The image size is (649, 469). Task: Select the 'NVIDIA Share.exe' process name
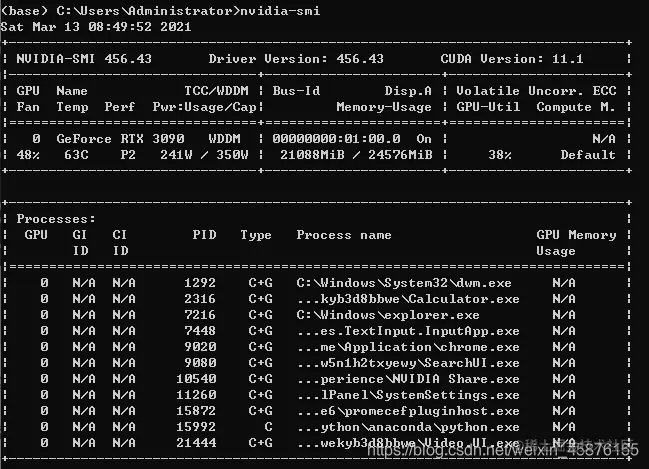click(408, 379)
